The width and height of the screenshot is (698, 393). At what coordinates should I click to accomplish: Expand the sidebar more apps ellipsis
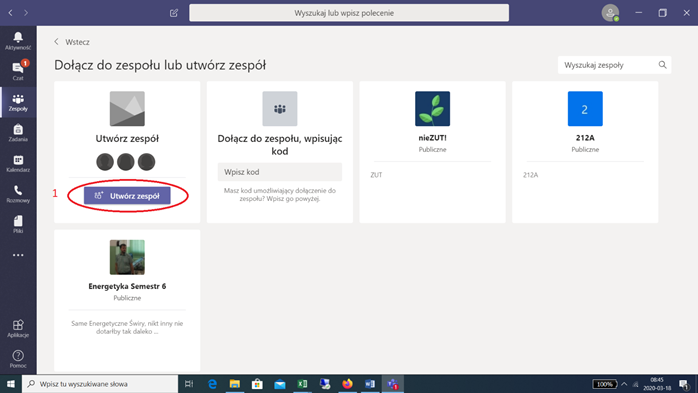tap(18, 255)
